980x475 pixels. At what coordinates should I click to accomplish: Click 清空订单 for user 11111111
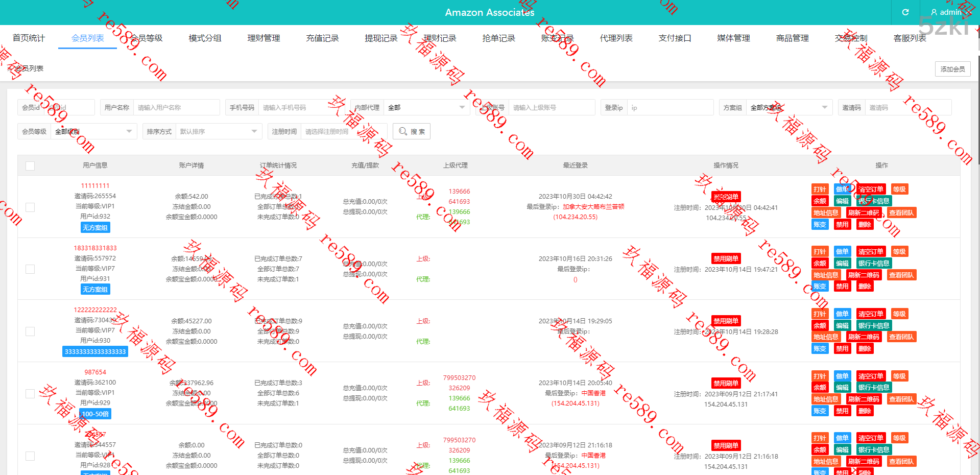(871, 189)
